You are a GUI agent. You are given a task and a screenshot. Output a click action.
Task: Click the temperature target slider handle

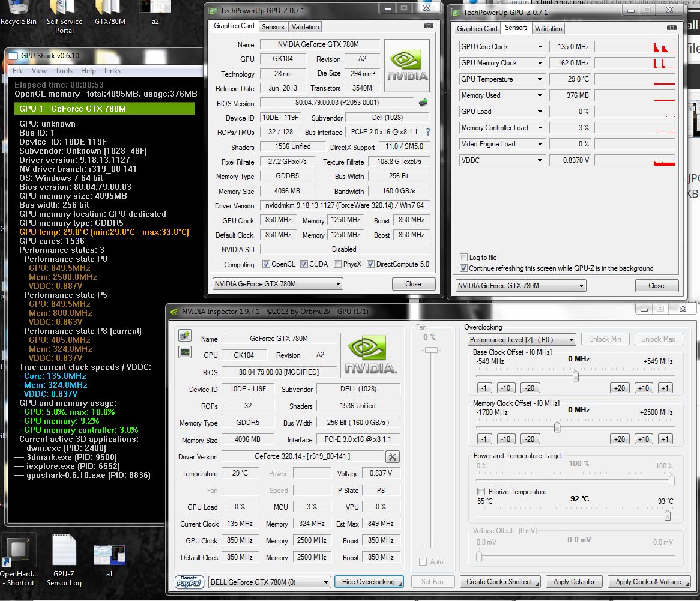(668, 515)
